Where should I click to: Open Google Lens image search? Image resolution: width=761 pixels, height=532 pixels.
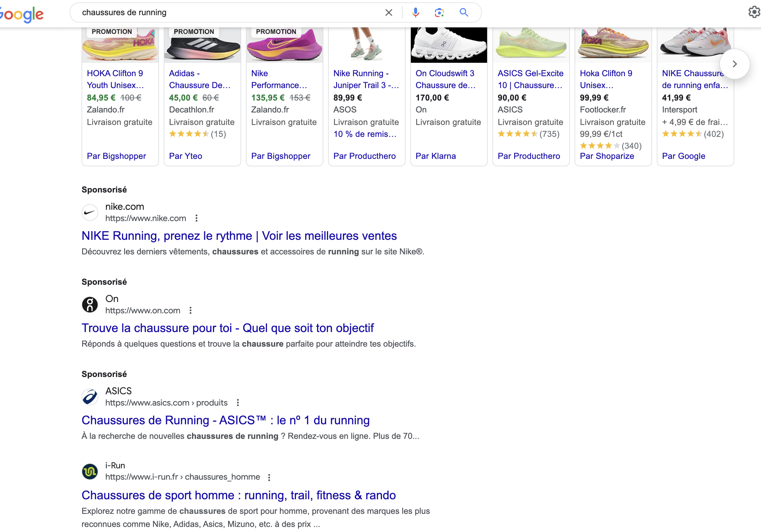439,12
